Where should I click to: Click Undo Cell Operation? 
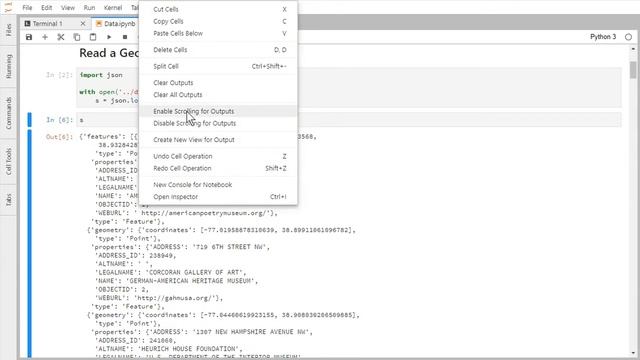pos(218,156)
